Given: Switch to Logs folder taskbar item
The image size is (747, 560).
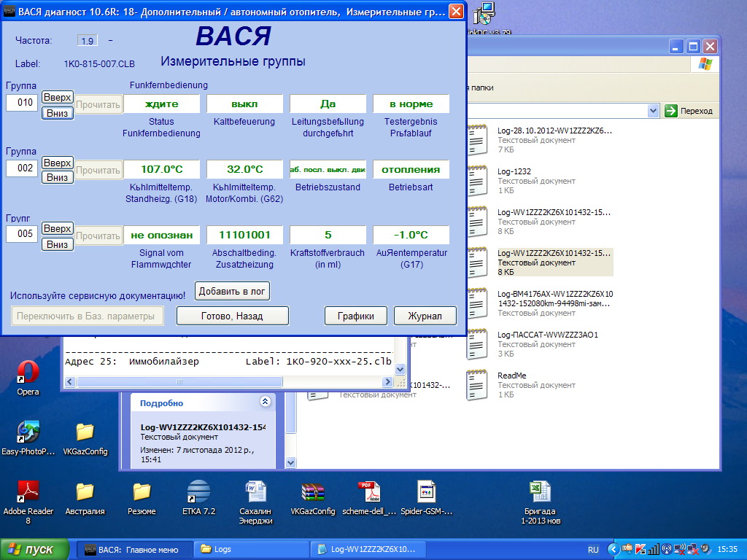Looking at the screenshot, I should (251, 550).
